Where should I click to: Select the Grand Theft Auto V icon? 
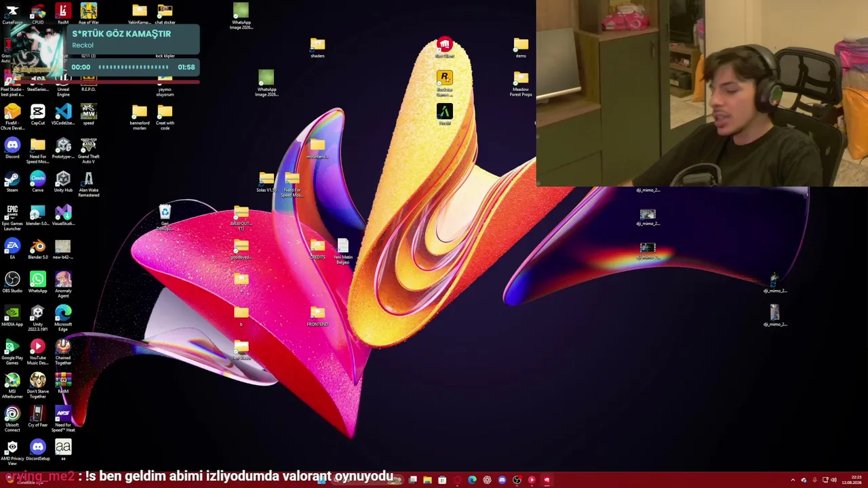click(x=88, y=150)
